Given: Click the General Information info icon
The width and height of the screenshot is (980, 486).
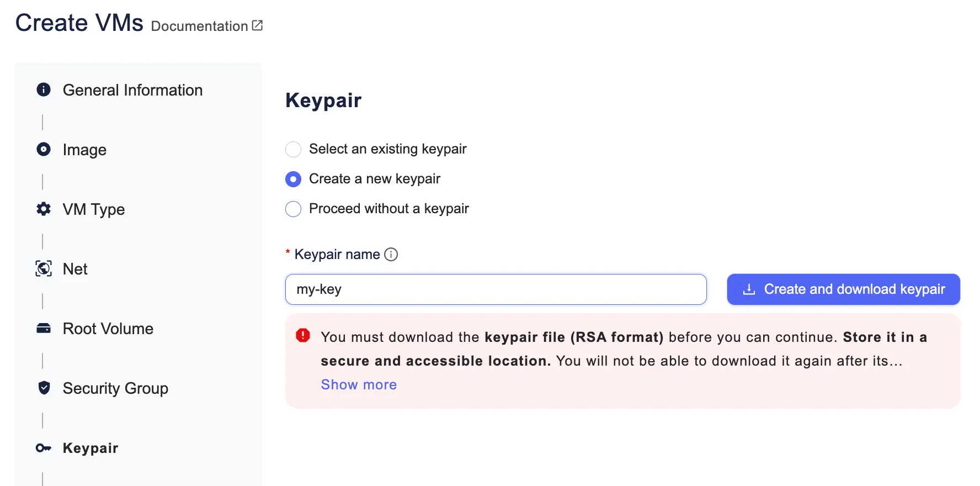Looking at the screenshot, I should pos(43,89).
